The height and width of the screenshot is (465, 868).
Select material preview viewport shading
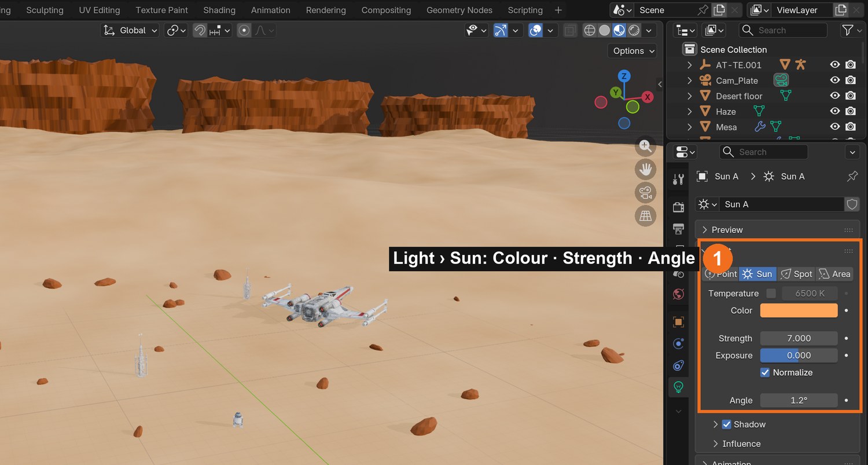tap(619, 30)
